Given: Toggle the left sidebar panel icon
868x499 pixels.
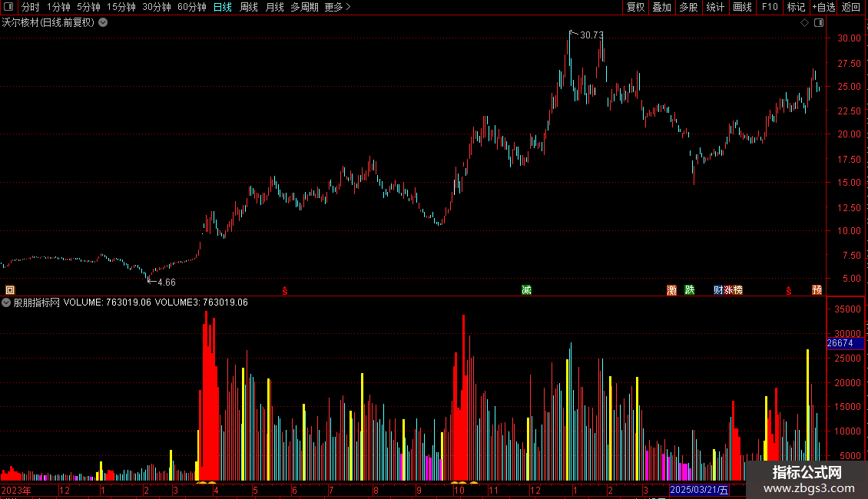Looking at the screenshot, I should tap(8, 7).
